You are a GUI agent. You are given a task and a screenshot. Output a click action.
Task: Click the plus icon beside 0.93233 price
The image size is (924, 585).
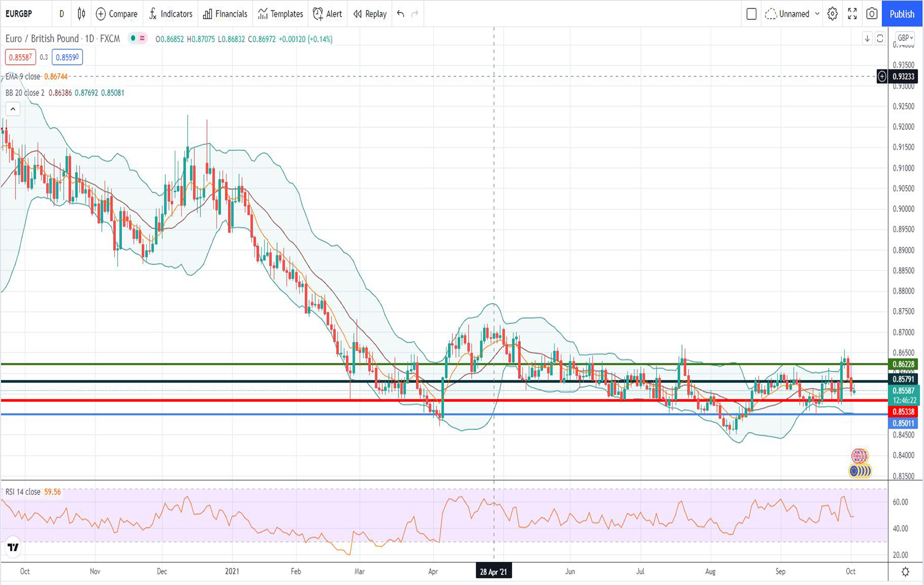click(882, 76)
